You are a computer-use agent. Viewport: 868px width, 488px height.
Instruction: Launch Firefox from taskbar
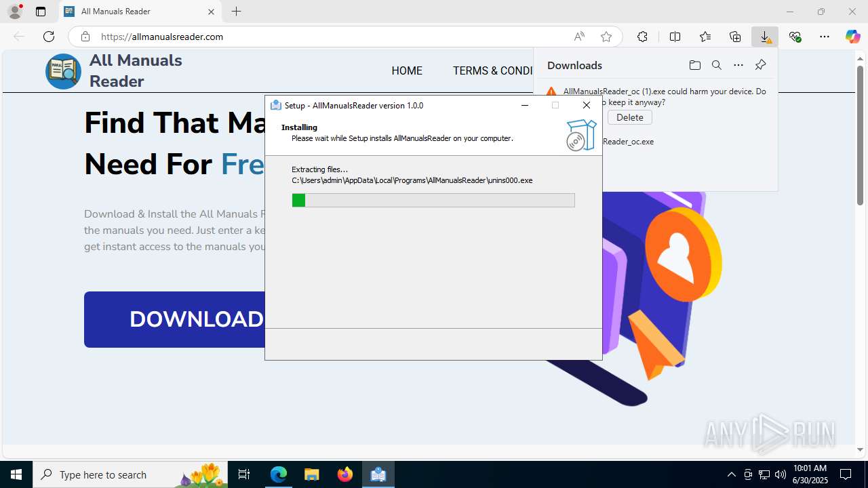click(345, 474)
